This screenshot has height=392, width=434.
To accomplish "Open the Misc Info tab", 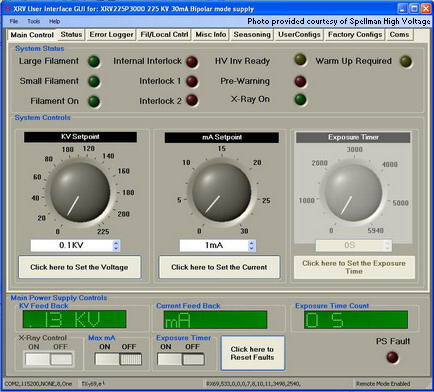I will click(211, 34).
